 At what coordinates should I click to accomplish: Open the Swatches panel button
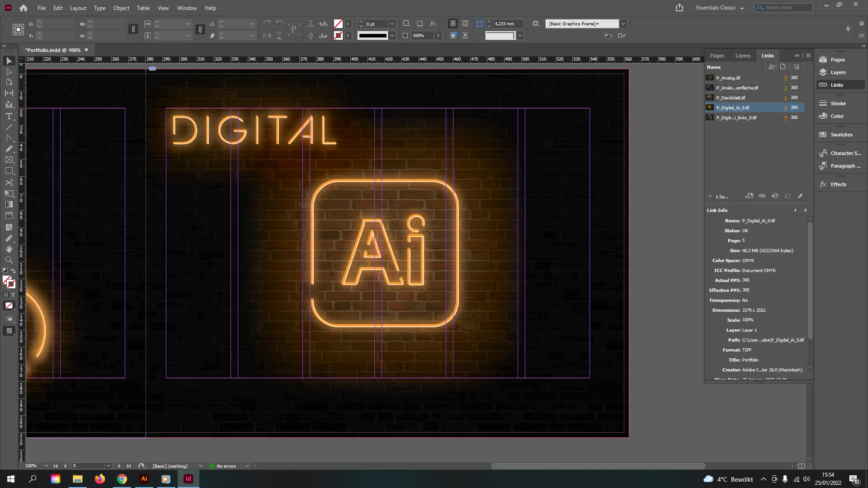841,135
